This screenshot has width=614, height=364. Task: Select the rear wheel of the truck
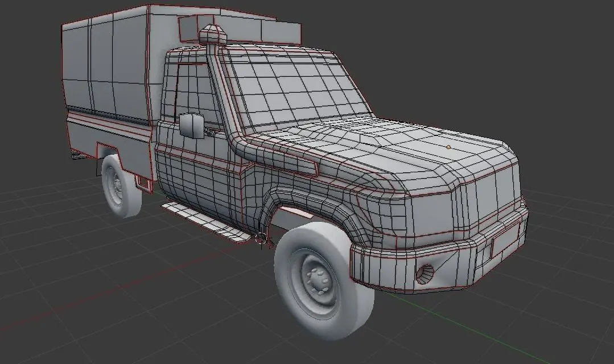coord(120,185)
